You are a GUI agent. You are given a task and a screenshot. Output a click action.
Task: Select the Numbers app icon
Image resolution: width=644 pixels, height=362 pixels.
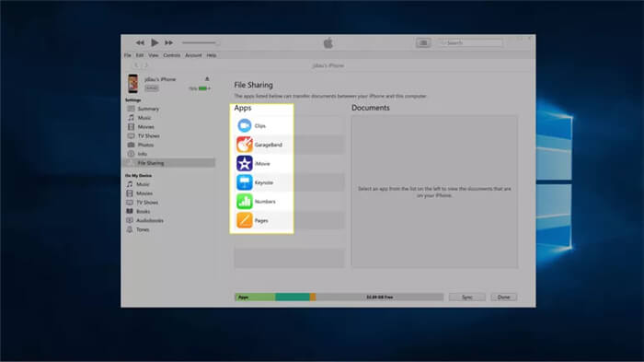[x=245, y=201]
